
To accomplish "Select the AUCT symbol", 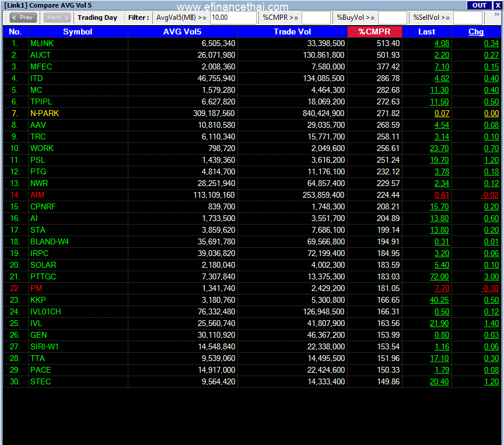I will click(x=40, y=55).
